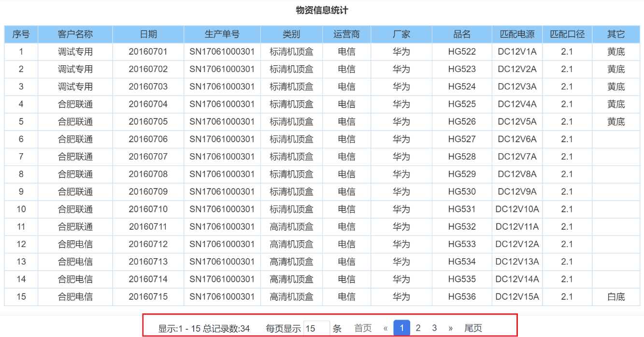Click the 类别 column header

pos(291,34)
